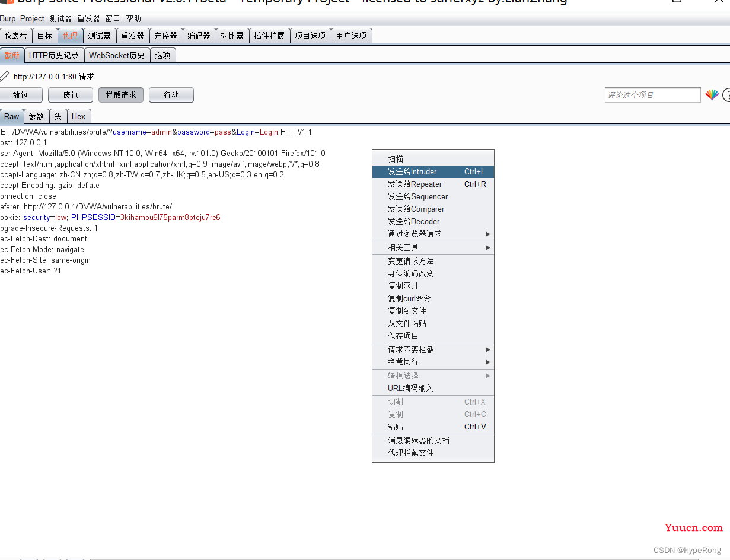
Task: Switch to the 插件扩展 tab
Action: pos(269,36)
